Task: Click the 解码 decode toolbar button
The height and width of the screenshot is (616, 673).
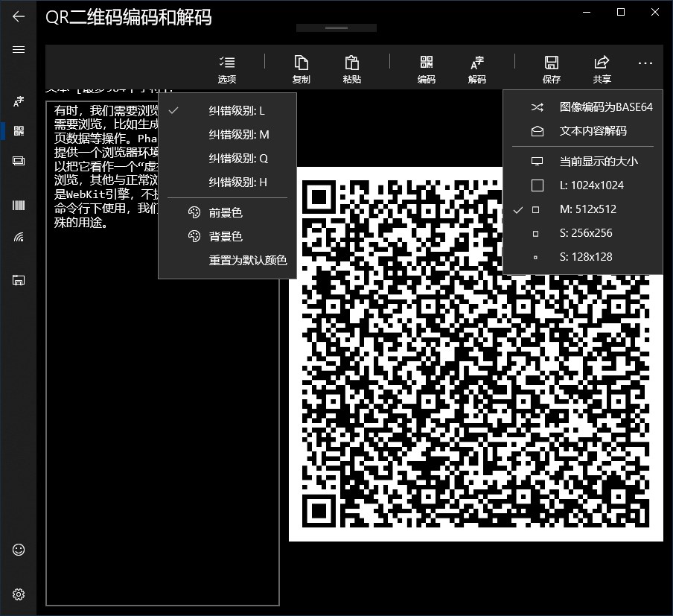Action: tap(477, 69)
